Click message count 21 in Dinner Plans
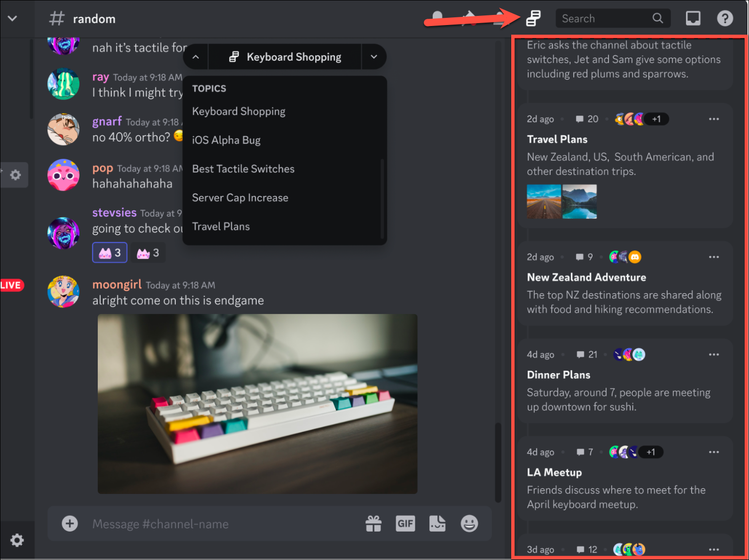749x560 pixels. (x=587, y=354)
